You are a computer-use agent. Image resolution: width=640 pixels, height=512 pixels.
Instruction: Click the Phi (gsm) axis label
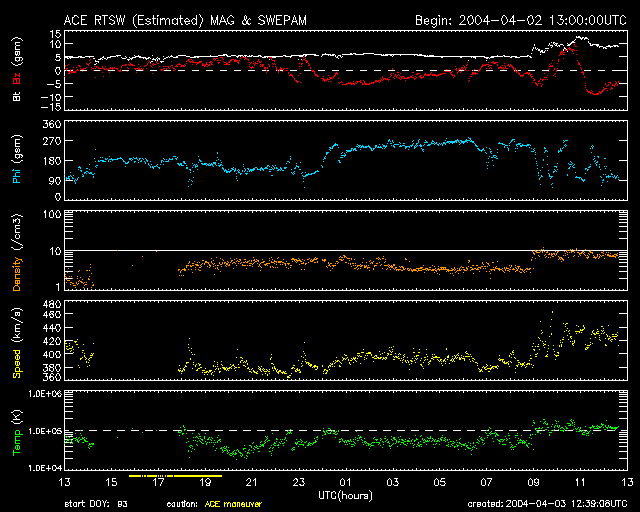tap(17, 160)
